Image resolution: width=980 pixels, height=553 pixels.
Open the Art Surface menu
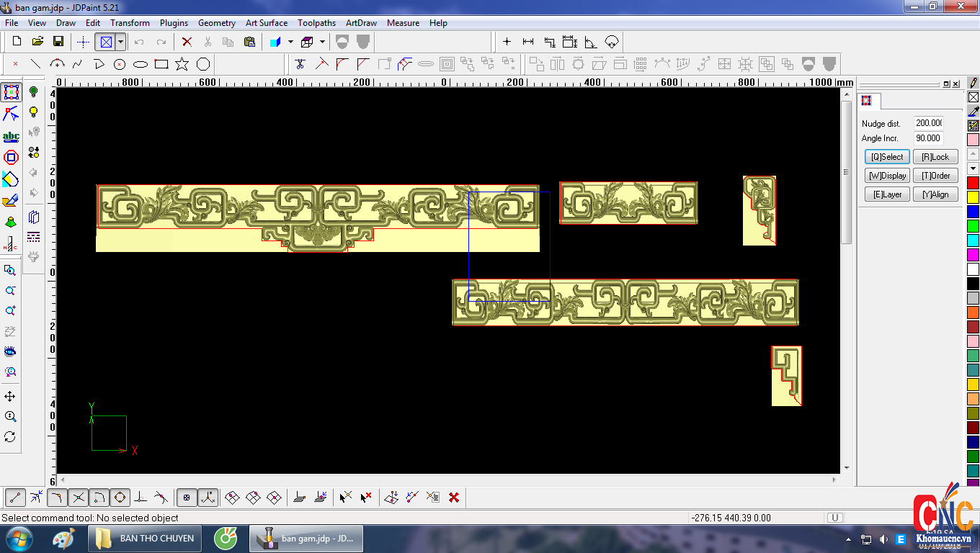[266, 23]
